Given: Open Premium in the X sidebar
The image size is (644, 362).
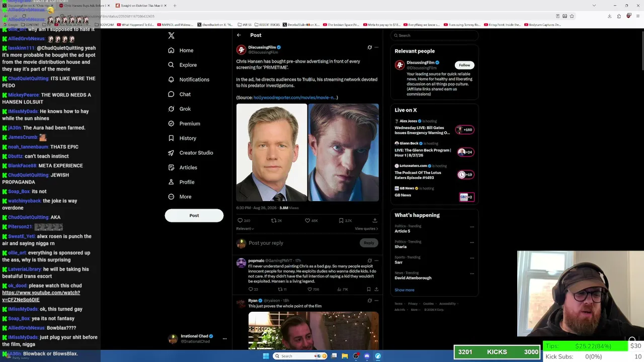Looking at the screenshot, I should pos(184,124).
